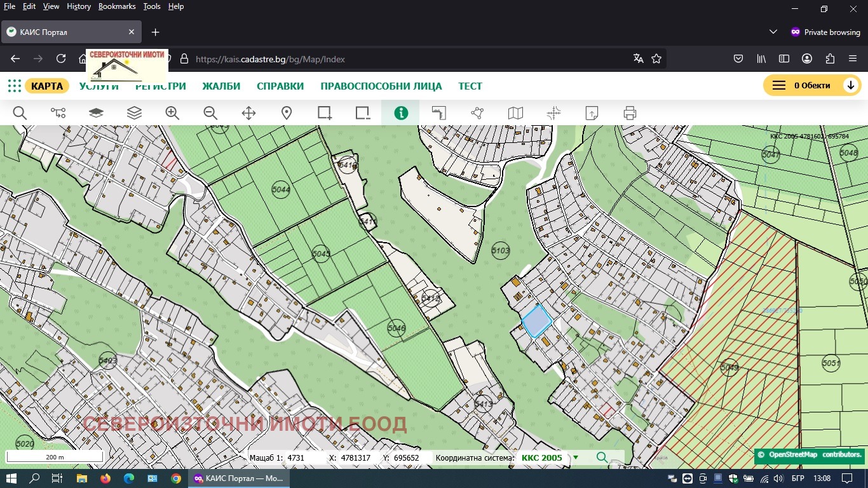Viewport: 868px width, 488px height.
Task: Open the Bookmarks menu
Action: pyautogui.click(x=117, y=6)
